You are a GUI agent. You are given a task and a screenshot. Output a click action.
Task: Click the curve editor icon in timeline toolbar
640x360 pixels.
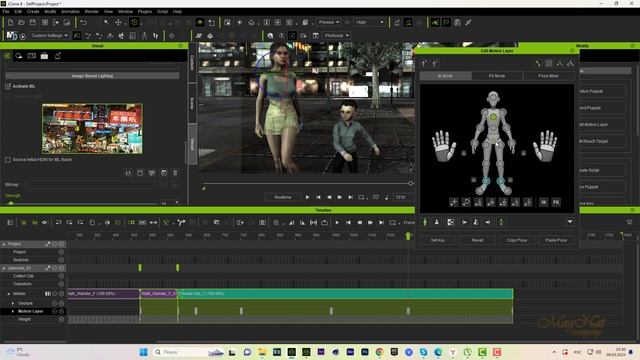click(181, 222)
